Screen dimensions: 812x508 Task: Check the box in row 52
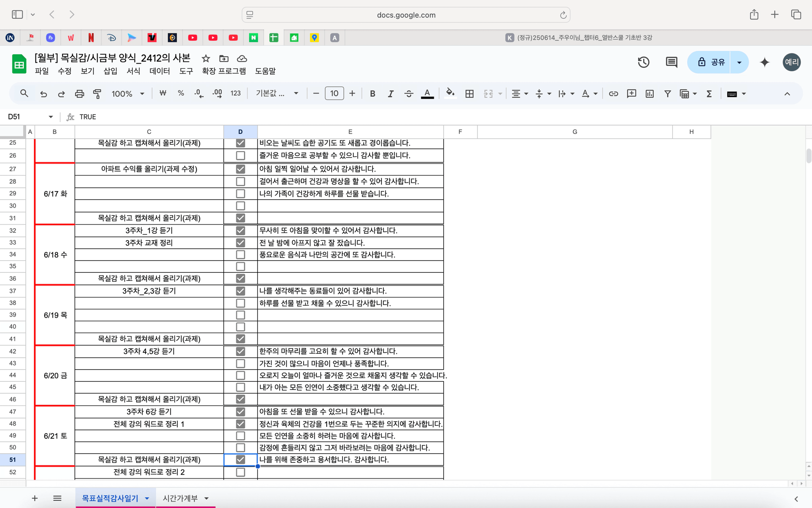point(241,472)
